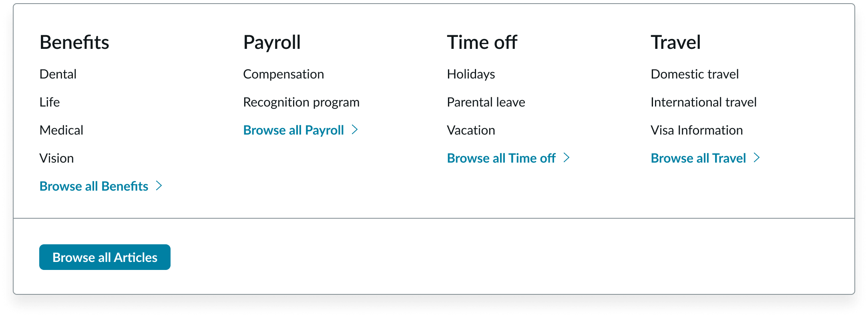Open the Dental article link
868x318 pixels.
[x=58, y=74]
